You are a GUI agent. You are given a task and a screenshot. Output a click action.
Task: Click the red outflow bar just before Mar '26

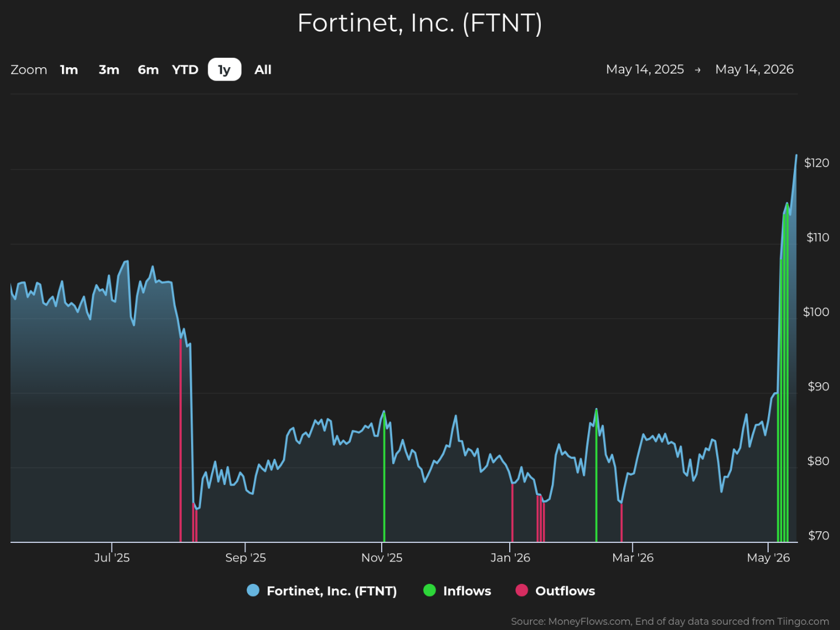(x=621, y=522)
